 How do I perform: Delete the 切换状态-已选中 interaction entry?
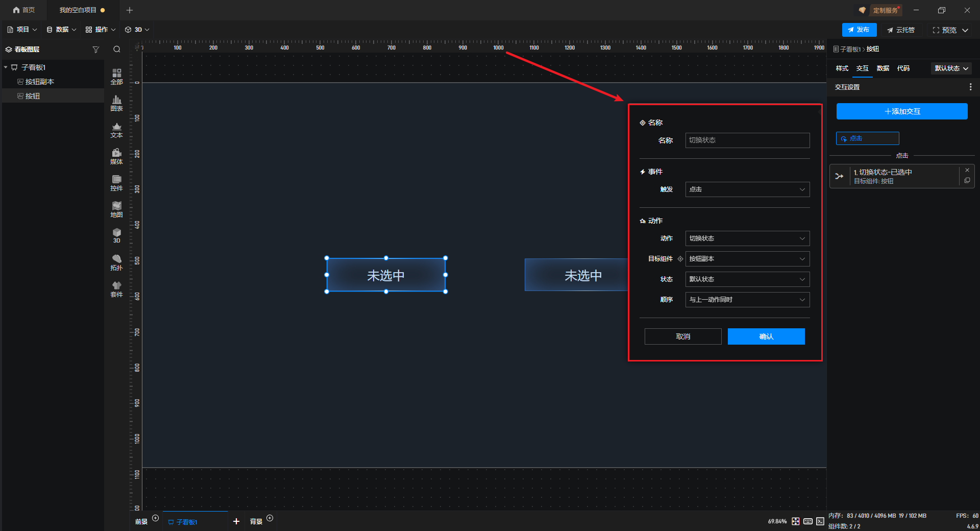(967, 171)
